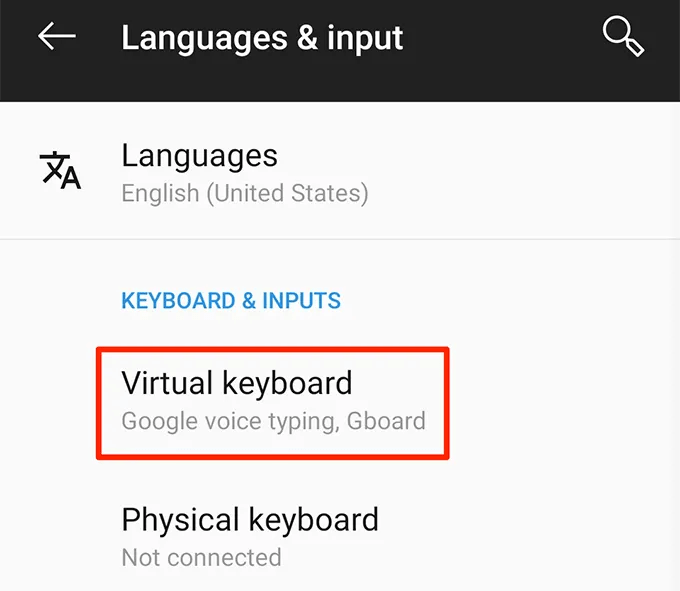
Task: Tap the back arrow icon
Action: (57, 37)
